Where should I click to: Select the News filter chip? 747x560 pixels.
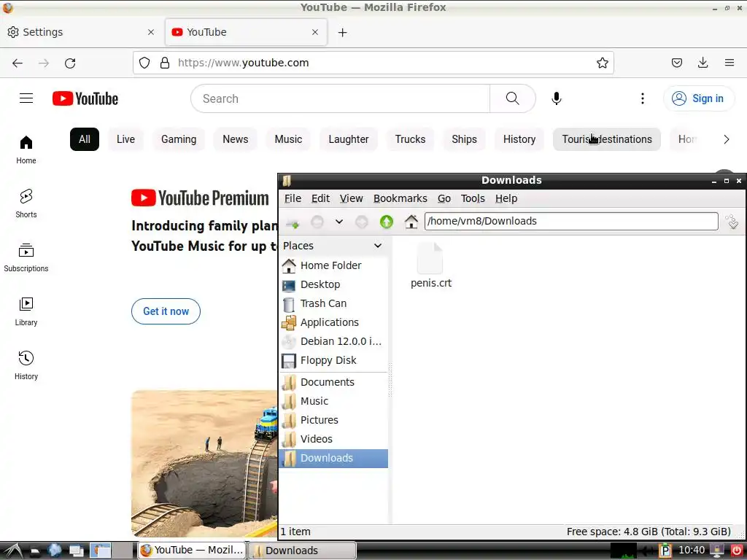tap(236, 139)
